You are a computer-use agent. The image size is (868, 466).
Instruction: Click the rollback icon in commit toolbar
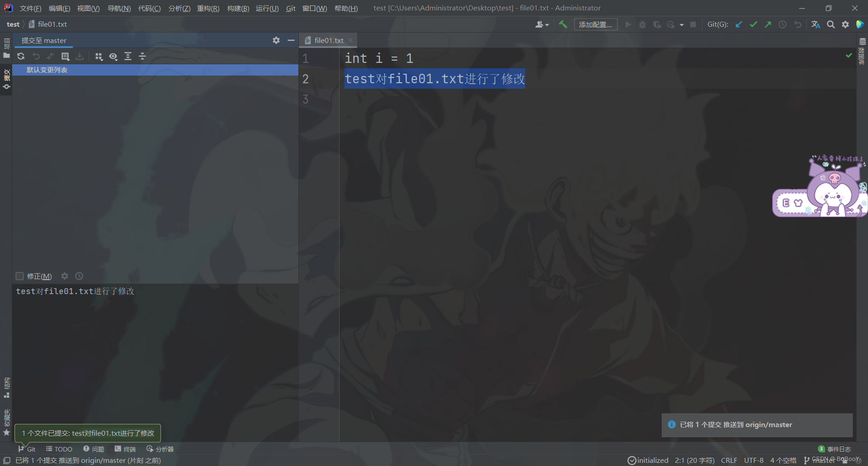pos(36,56)
